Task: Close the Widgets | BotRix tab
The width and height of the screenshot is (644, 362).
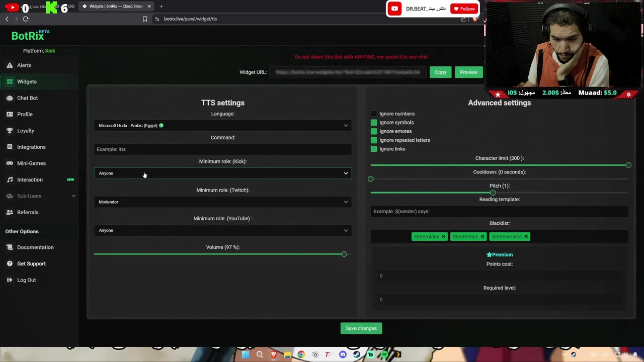Action: tap(149, 6)
